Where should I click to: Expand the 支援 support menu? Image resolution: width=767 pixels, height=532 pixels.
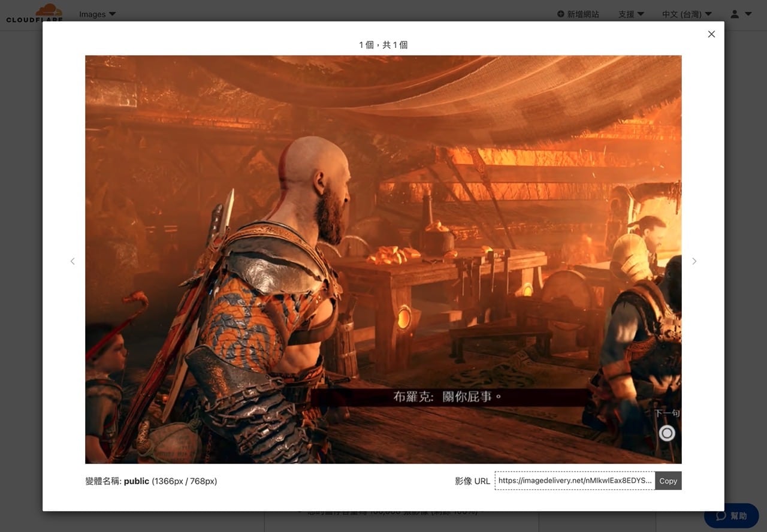tap(631, 14)
